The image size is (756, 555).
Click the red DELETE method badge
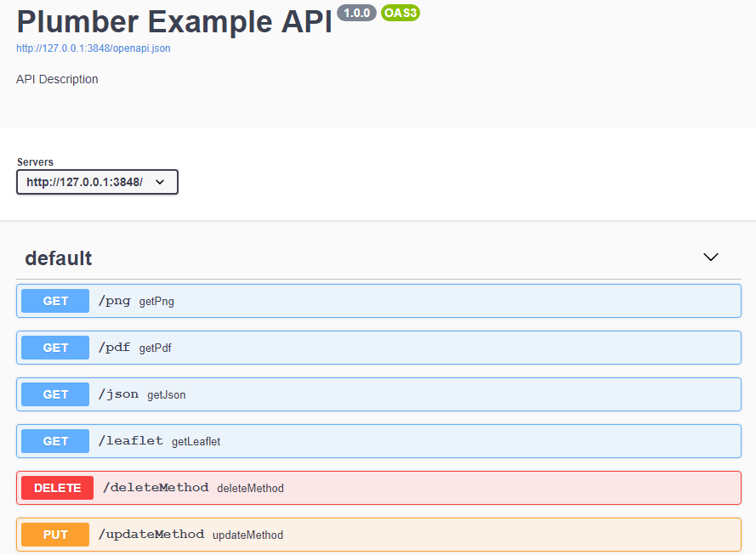coord(57,488)
